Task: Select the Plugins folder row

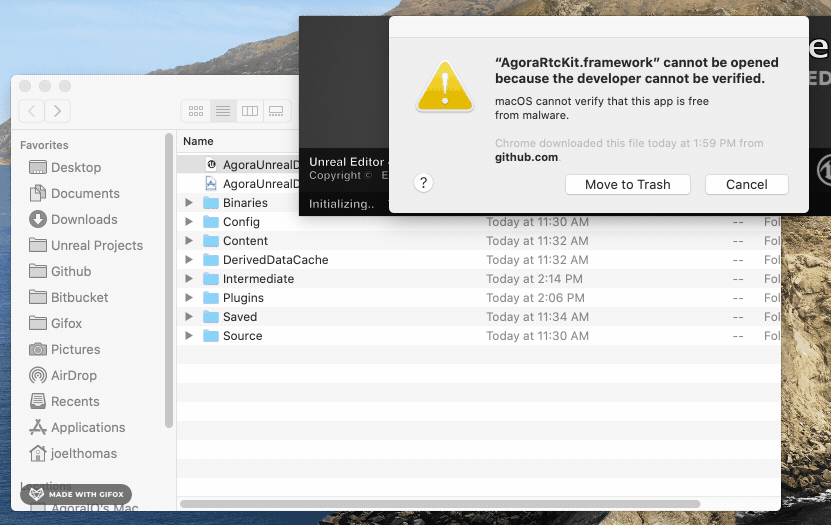Action: (479, 298)
